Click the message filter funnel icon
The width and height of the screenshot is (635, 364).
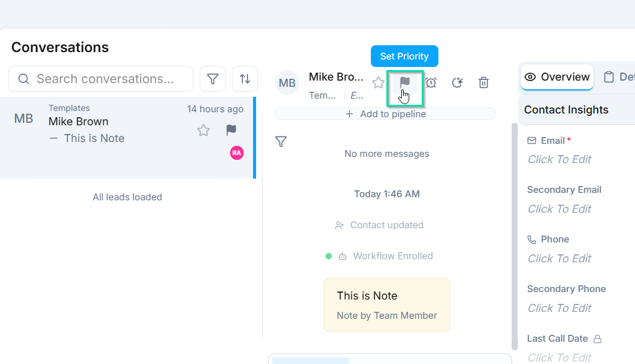281,142
